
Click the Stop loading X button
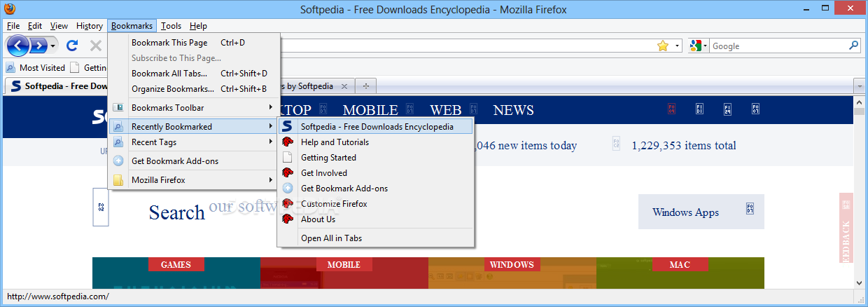96,46
